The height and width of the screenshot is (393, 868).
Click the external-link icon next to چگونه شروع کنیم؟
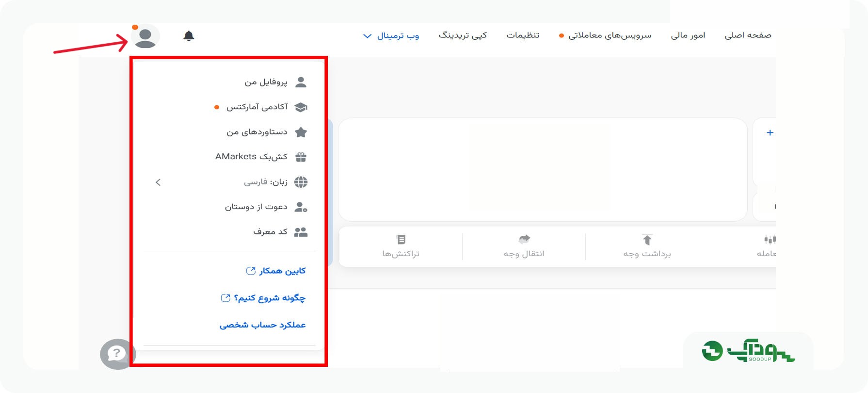225,298
